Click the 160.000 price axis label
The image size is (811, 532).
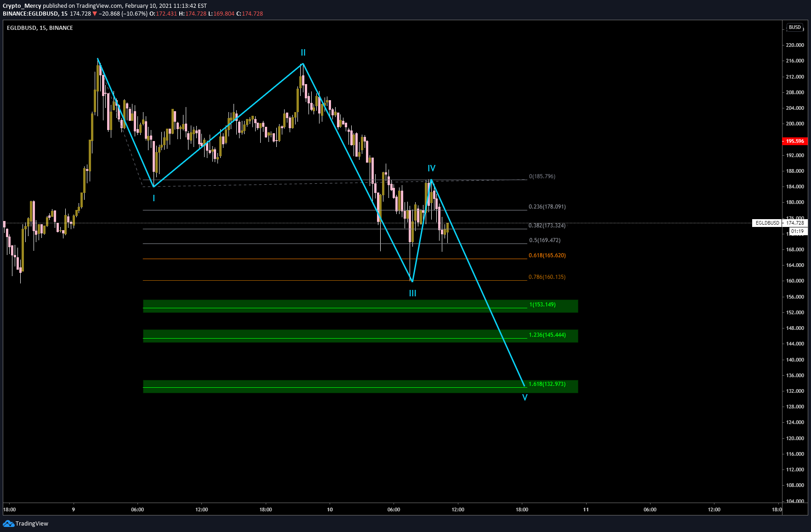pyautogui.click(x=795, y=281)
